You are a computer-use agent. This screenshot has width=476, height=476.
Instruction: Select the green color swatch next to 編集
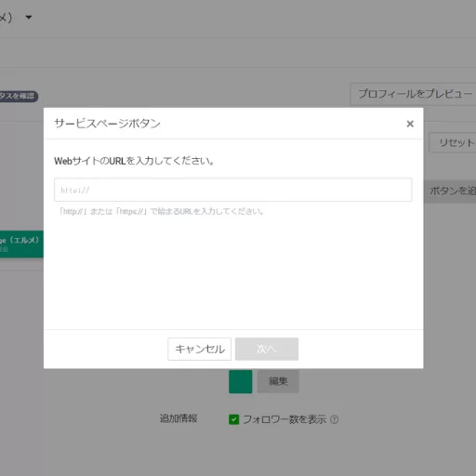click(241, 381)
